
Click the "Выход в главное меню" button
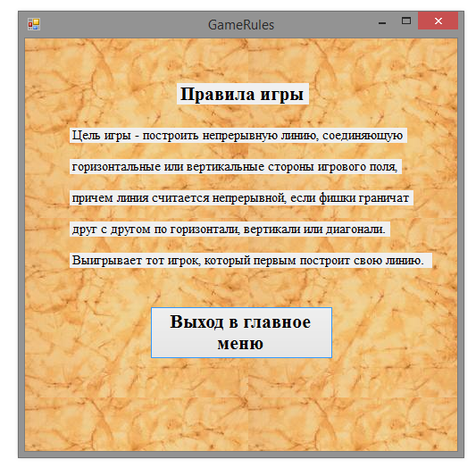point(241,332)
